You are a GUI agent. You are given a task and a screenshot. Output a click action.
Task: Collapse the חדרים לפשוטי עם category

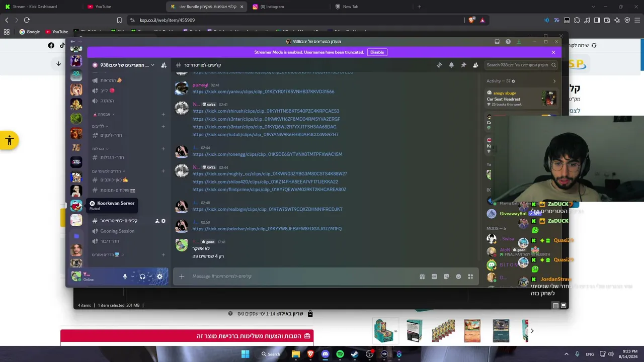[x=109, y=171]
